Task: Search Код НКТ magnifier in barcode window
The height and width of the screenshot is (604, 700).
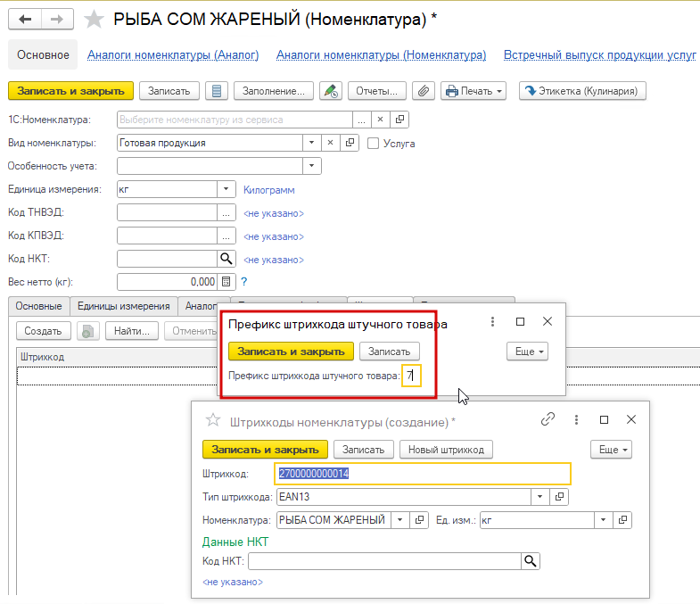Action: 531,561
